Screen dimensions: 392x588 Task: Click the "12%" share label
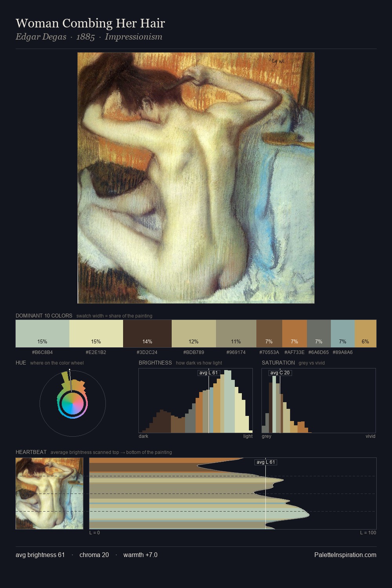click(194, 342)
